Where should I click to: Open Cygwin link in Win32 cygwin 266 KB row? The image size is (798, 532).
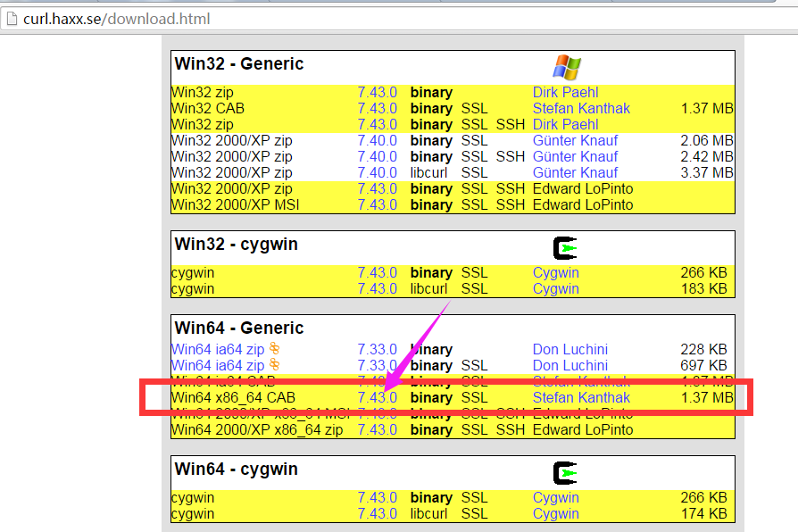coord(556,273)
